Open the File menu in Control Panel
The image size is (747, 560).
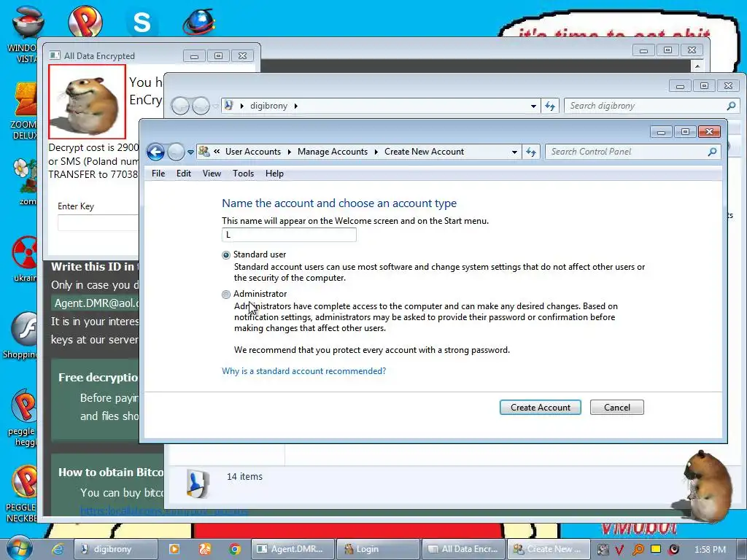158,174
